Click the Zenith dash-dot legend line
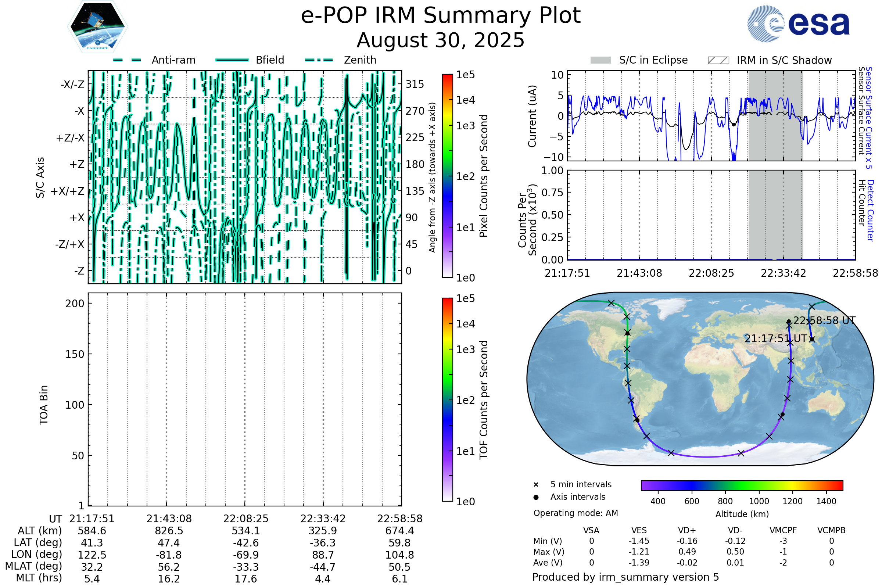This screenshot has width=882, height=588. click(319, 60)
